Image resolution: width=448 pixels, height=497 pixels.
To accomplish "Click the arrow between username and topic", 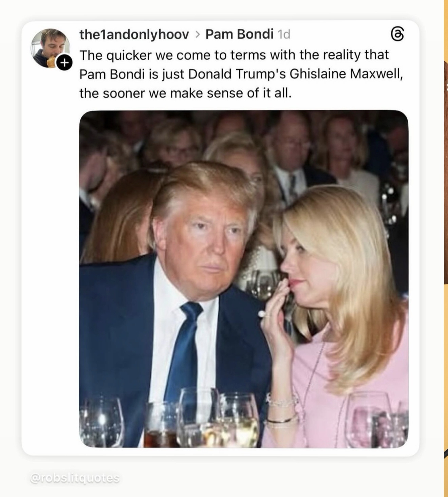I will 197,34.
